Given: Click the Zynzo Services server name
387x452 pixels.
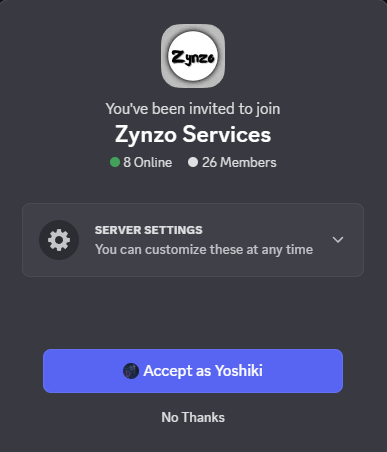Looking at the screenshot, I should 193,134.
